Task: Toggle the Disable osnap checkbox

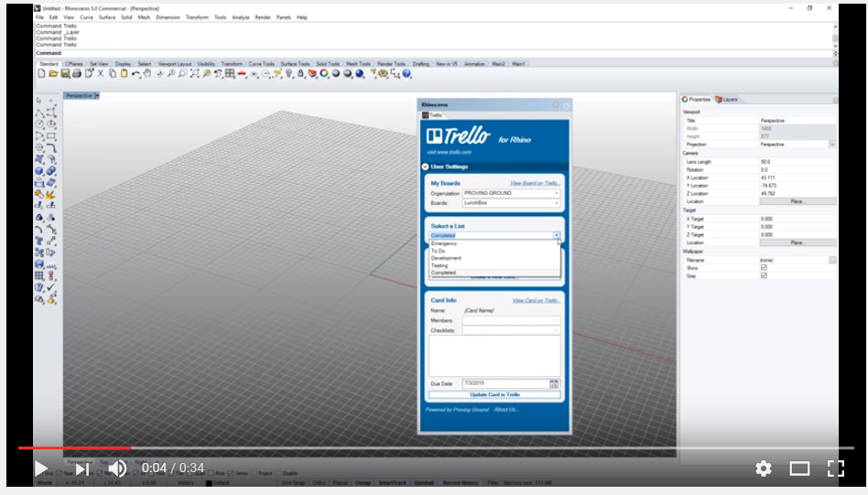Action: click(x=278, y=473)
